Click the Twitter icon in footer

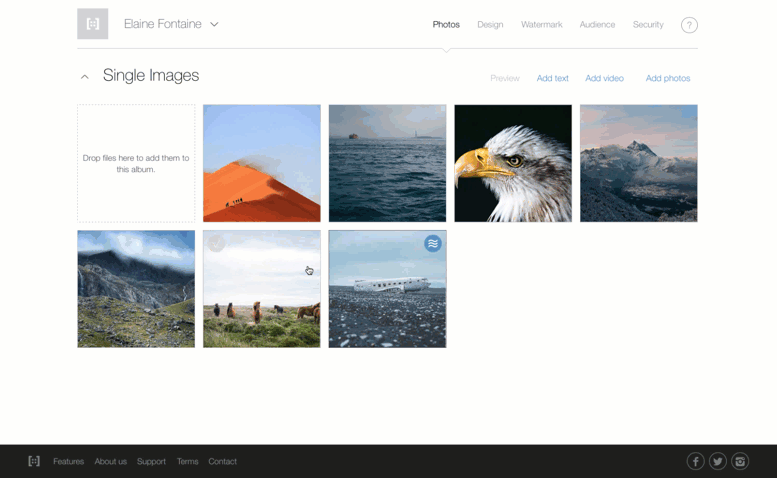(718, 462)
